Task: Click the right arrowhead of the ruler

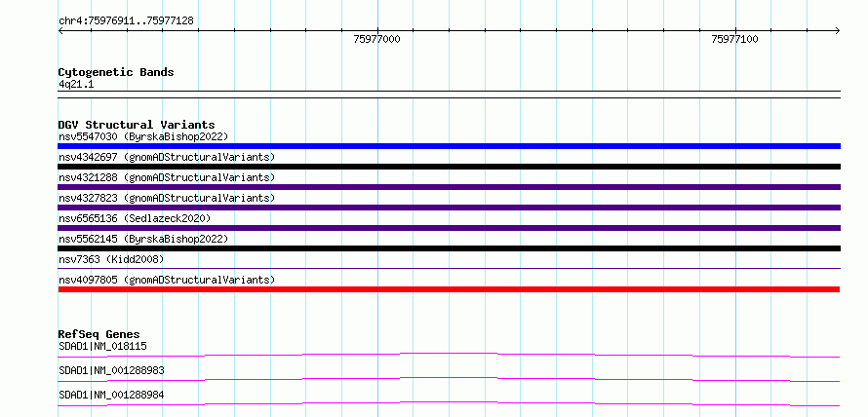Action: [838, 30]
